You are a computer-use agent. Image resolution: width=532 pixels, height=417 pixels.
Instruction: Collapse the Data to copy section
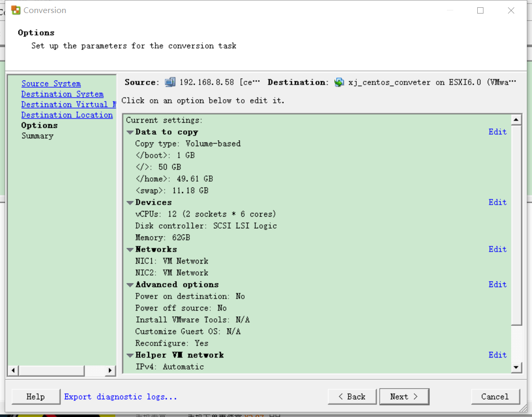click(x=129, y=132)
